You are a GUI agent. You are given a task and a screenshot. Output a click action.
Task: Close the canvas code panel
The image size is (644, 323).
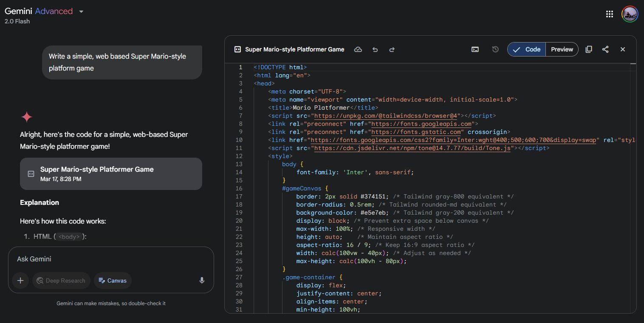coord(623,49)
